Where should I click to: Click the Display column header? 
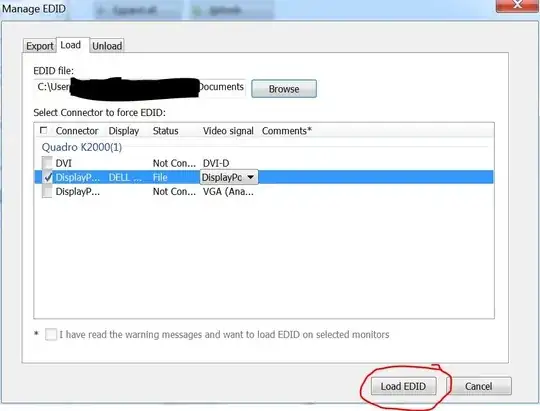124,131
